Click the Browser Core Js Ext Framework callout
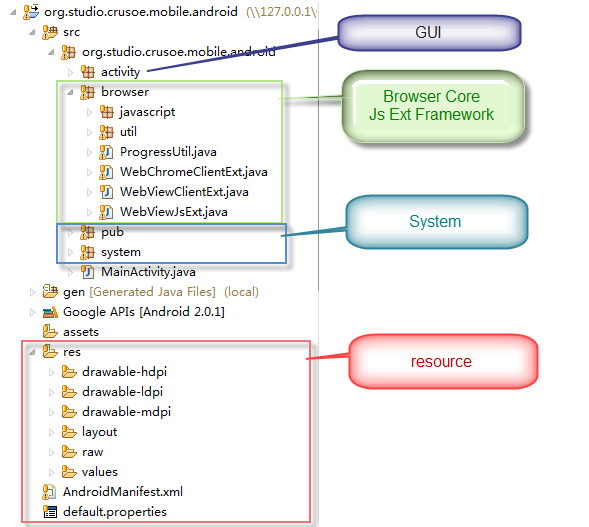 point(433,106)
